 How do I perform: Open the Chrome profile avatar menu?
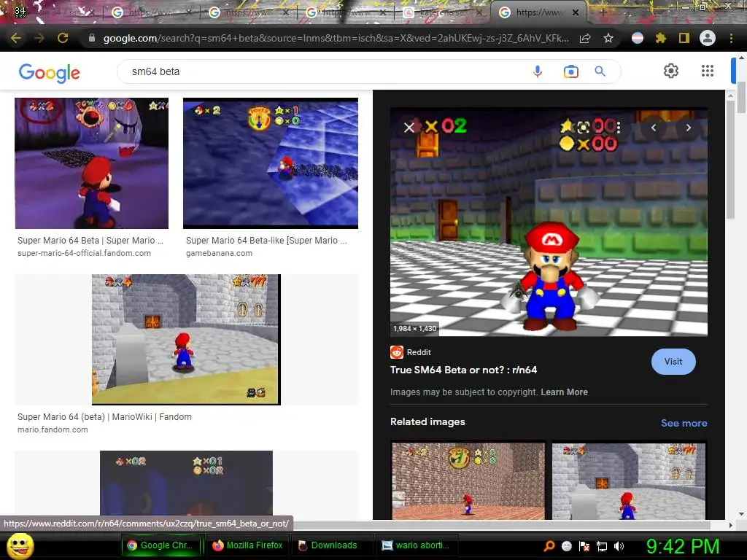[708, 38]
